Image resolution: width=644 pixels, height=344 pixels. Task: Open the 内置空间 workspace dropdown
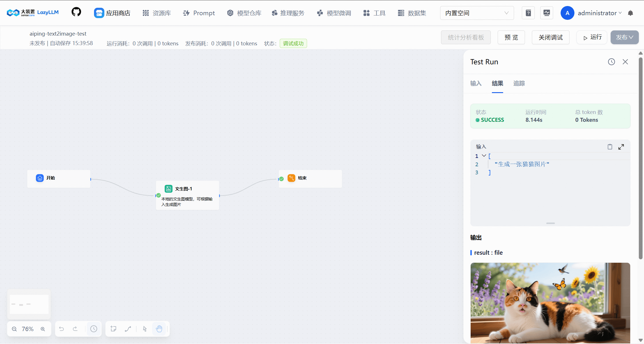coord(477,13)
